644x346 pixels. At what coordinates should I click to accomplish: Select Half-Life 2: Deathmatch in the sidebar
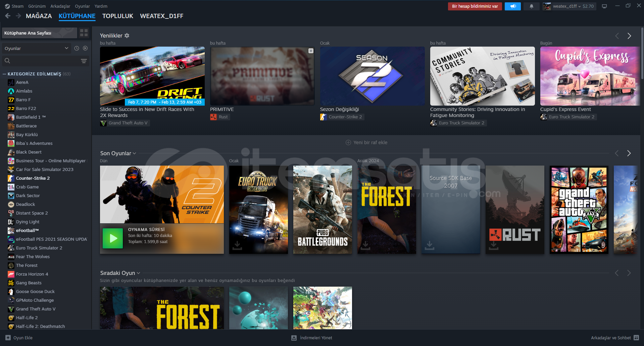click(40, 326)
